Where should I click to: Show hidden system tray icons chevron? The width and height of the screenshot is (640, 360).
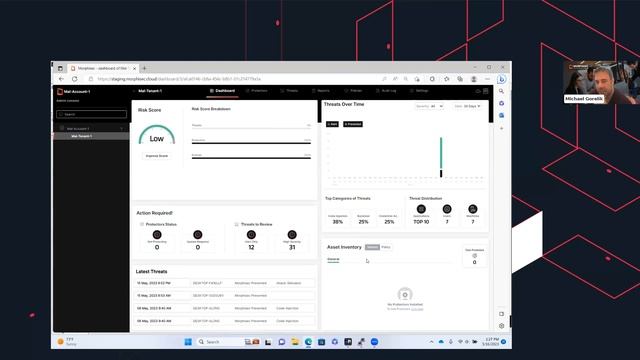click(431, 342)
